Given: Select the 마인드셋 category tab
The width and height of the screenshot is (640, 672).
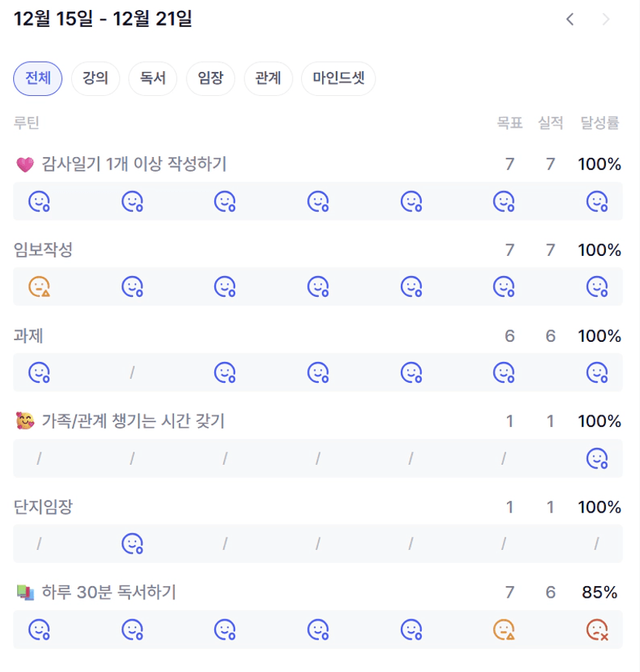Looking at the screenshot, I should [338, 78].
